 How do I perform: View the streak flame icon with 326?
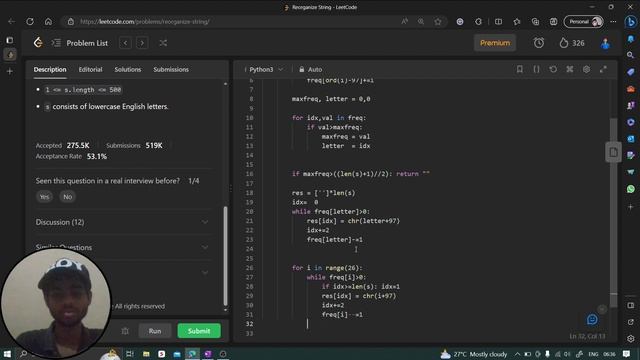(572, 43)
